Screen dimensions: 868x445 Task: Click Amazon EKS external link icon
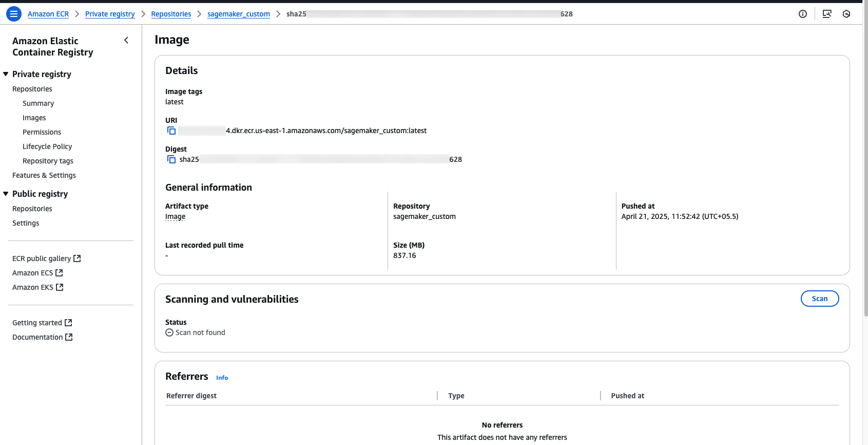60,287
